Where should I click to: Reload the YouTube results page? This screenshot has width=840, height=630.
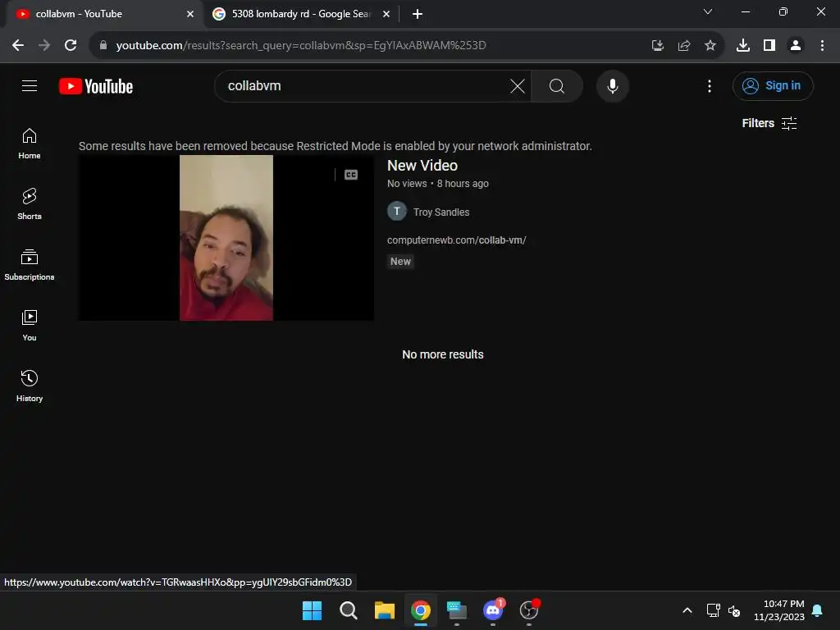tap(71, 45)
